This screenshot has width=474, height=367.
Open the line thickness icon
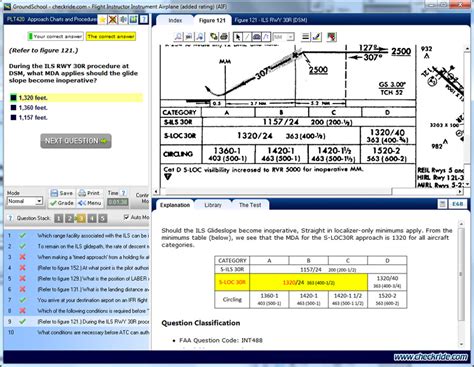pyautogui.click(x=305, y=37)
